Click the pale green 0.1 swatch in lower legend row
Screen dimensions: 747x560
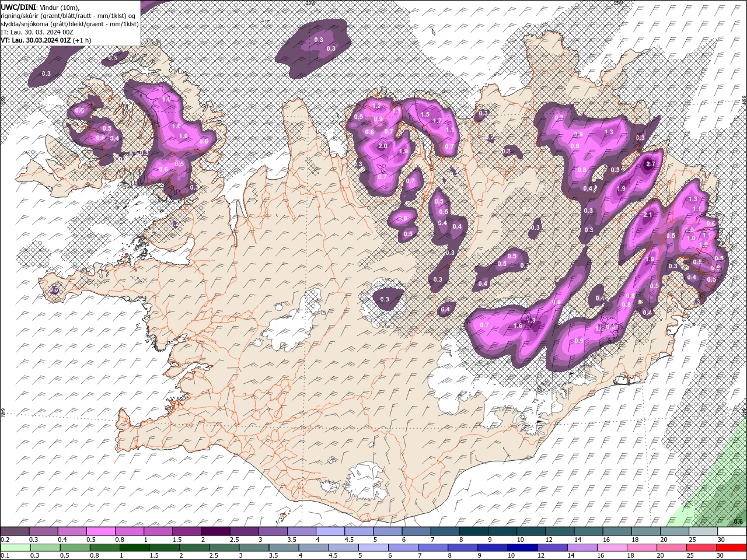click(x=15, y=548)
